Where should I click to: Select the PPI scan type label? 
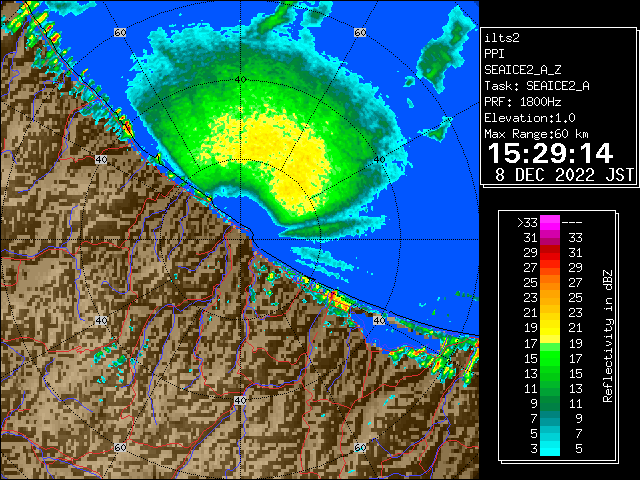tap(494, 54)
